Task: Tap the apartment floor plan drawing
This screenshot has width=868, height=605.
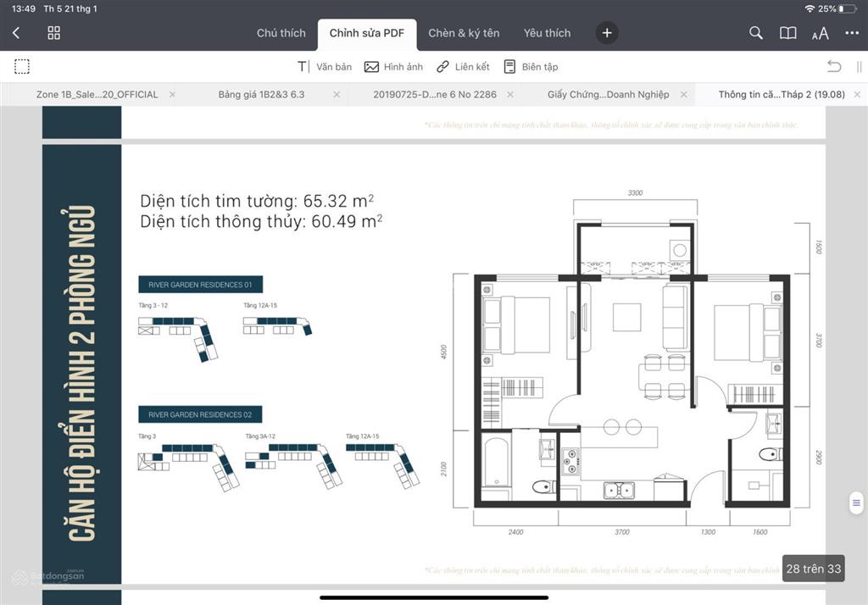Action: pyautogui.click(x=631, y=363)
